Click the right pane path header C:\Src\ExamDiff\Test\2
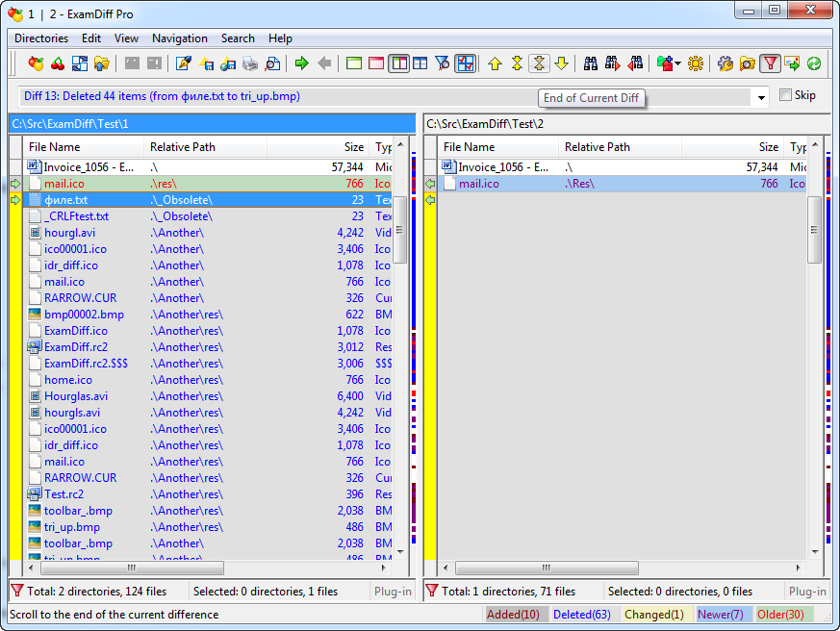840x631 pixels. pos(626,124)
